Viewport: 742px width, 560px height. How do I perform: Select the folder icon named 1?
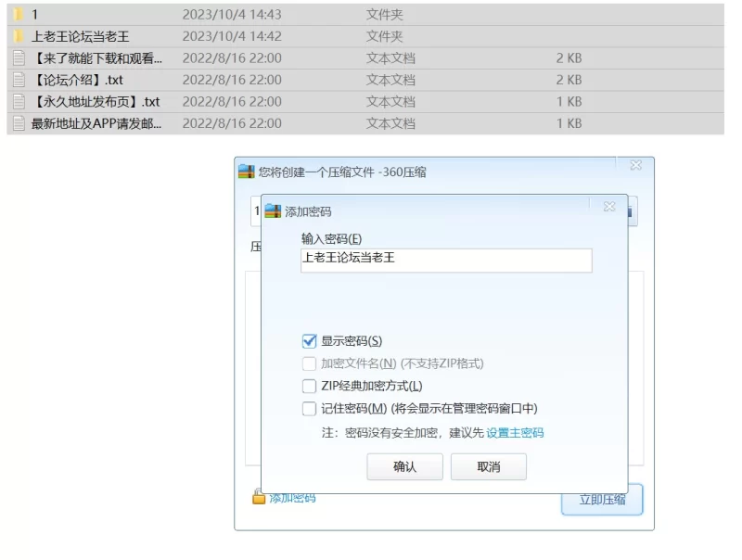point(19,15)
